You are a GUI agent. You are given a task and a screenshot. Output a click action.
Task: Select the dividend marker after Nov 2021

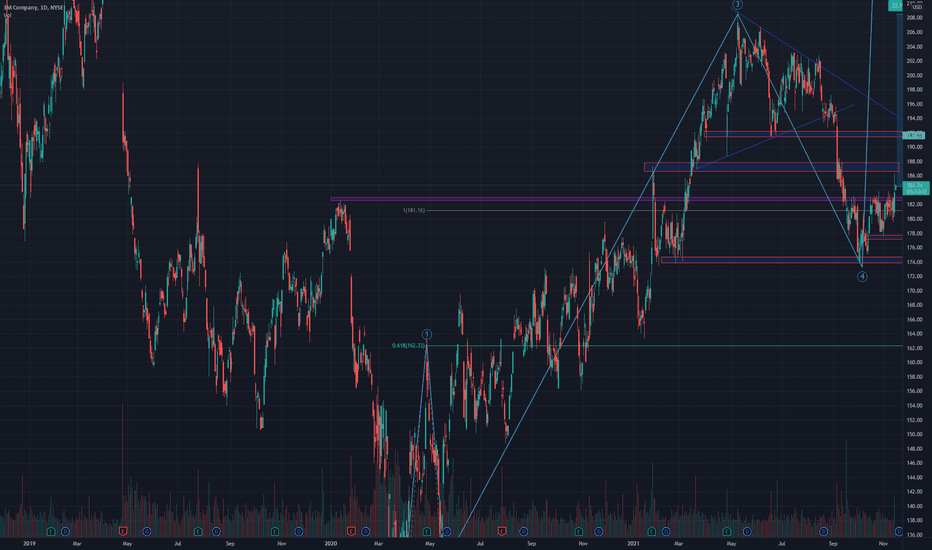pyautogui.click(x=899, y=531)
